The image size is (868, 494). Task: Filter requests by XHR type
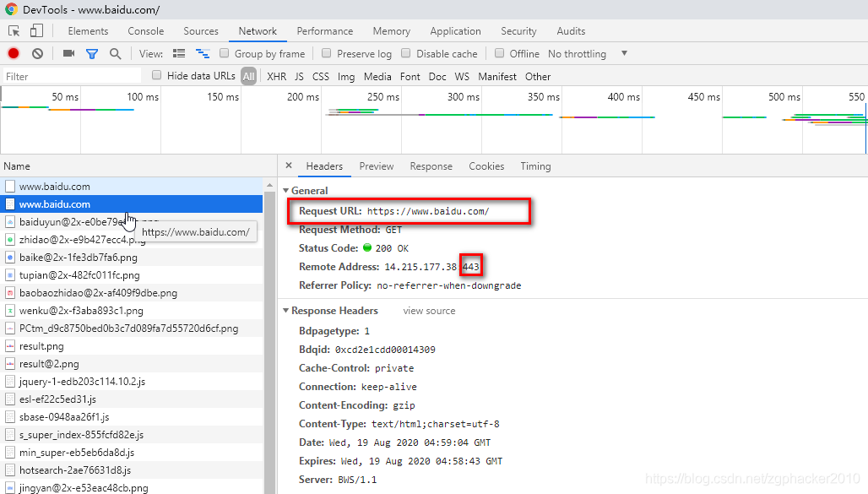pyautogui.click(x=277, y=77)
